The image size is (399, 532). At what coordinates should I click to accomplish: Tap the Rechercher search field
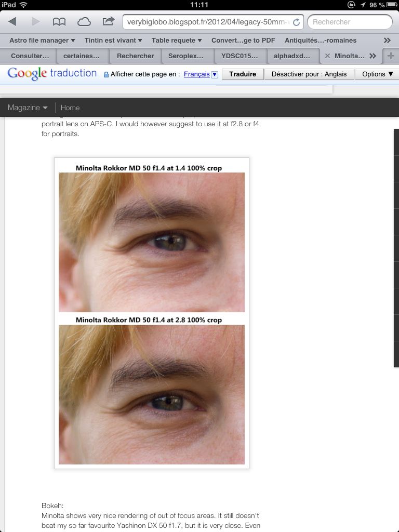(x=350, y=22)
